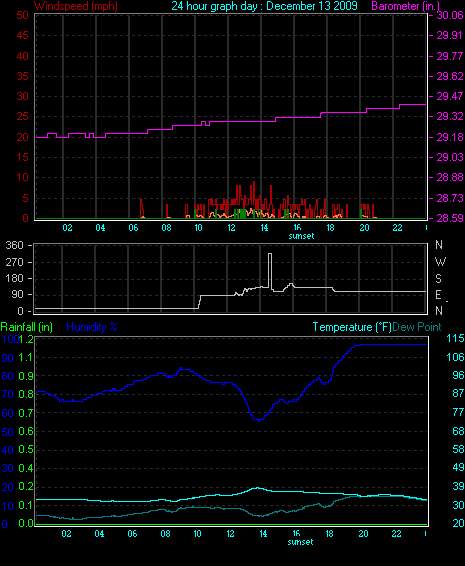The width and height of the screenshot is (465, 566).
Task: Select the rainfall axis value 1.1
Action: pos(26,357)
